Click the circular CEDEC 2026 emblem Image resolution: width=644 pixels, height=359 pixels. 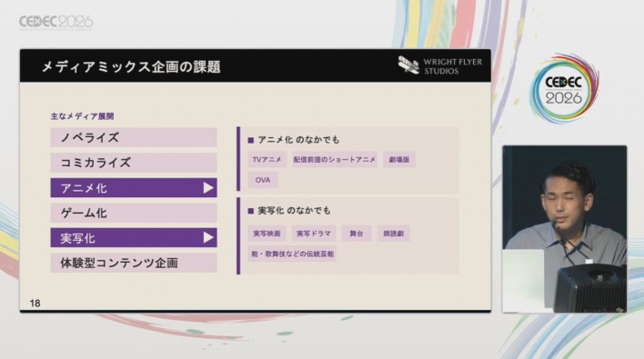click(564, 89)
